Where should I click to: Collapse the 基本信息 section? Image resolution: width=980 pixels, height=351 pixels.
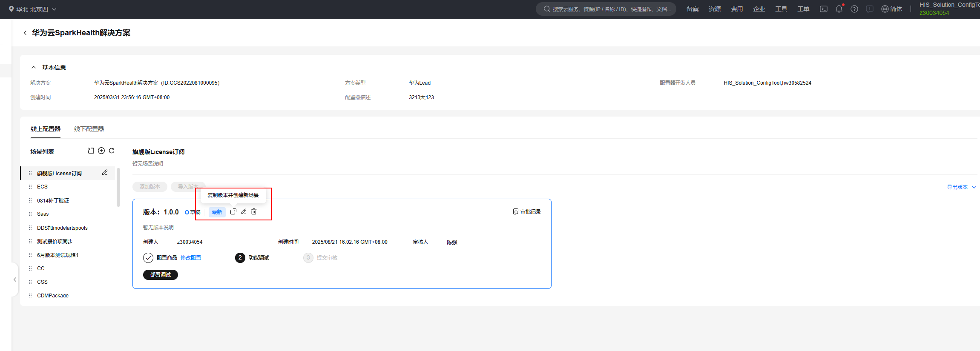pyautogui.click(x=34, y=68)
